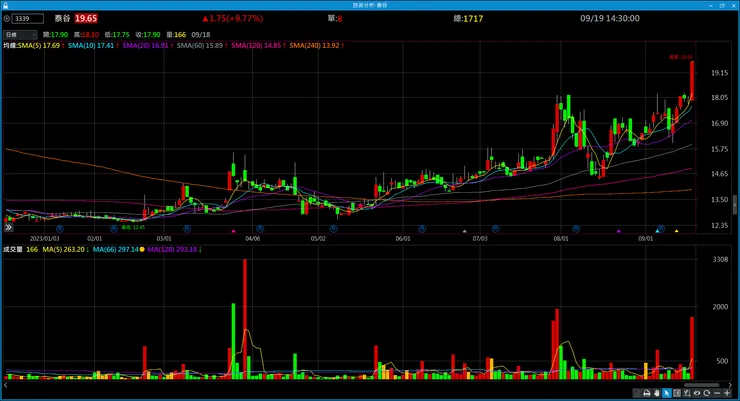Click the 成交量 volume label
Viewport: 740px width, 401px height.
click(13, 249)
